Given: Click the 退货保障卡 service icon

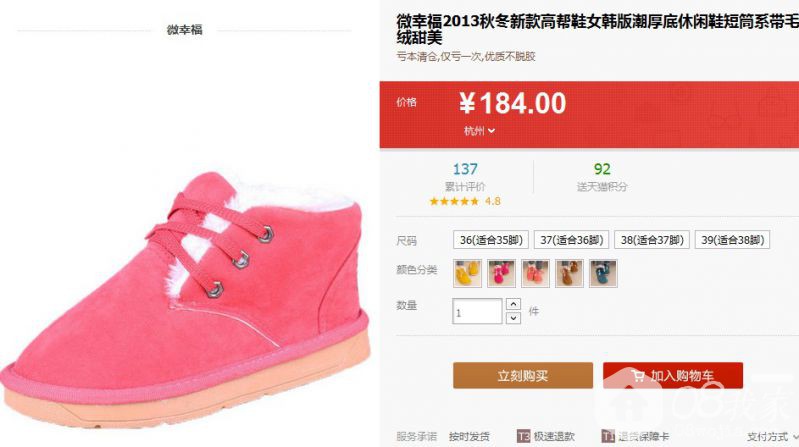Looking at the screenshot, I should tap(608, 436).
